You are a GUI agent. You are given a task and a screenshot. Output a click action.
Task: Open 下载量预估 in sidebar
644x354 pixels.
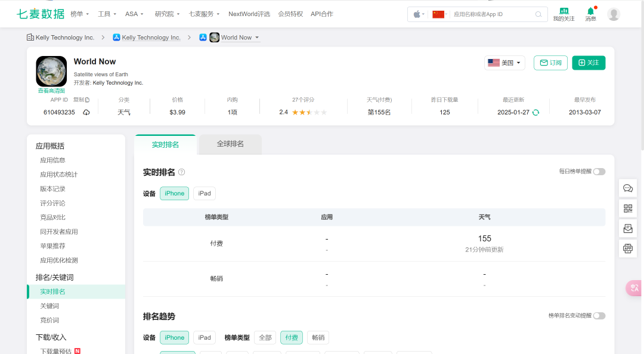point(55,351)
